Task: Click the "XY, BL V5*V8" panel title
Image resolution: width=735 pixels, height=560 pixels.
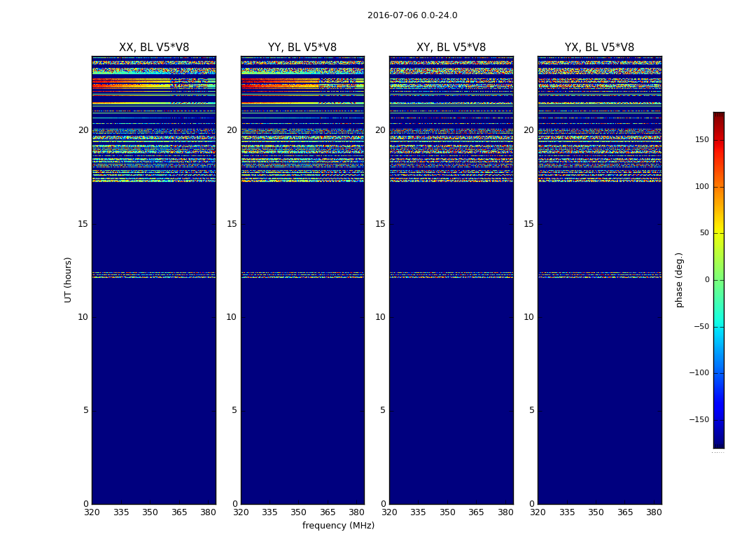Action: tap(451, 48)
